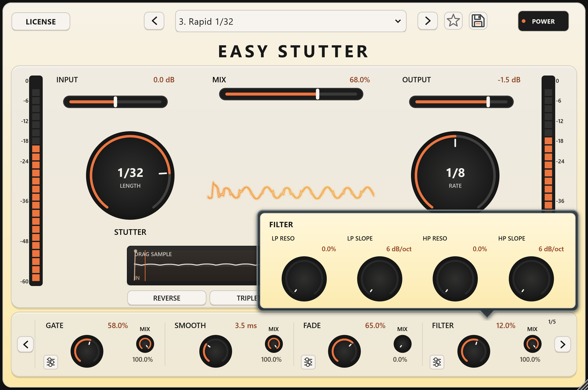Click the HP SLOPE knob

click(531, 279)
